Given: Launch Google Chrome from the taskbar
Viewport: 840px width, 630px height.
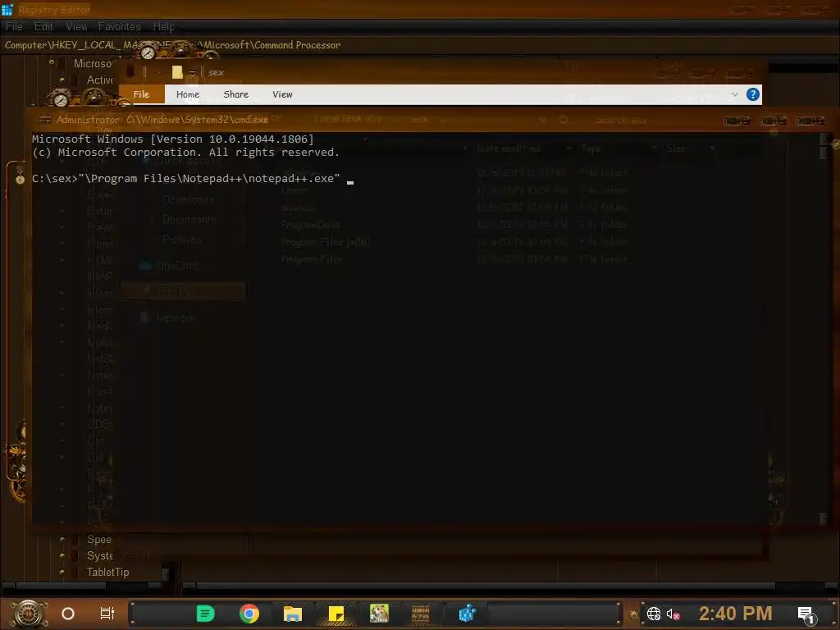Looking at the screenshot, I should click(249, 614).
